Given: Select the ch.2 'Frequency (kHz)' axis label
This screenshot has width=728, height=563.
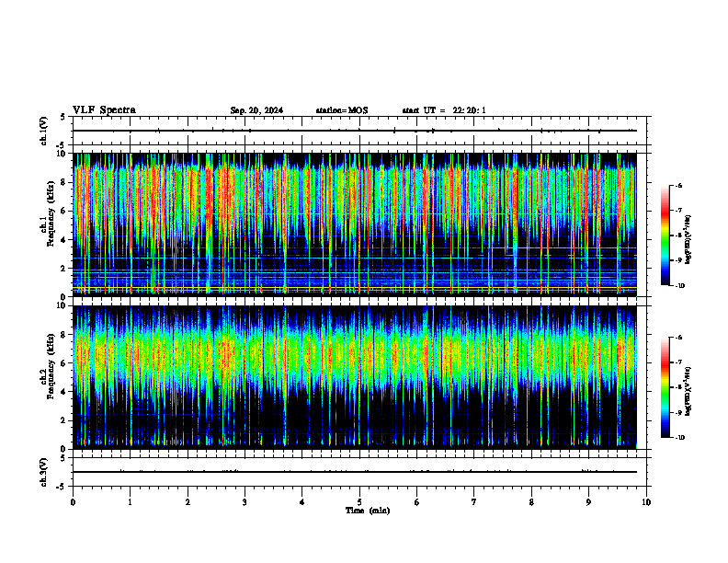Looking at the screenshot, I should click(x=51, y=366).
